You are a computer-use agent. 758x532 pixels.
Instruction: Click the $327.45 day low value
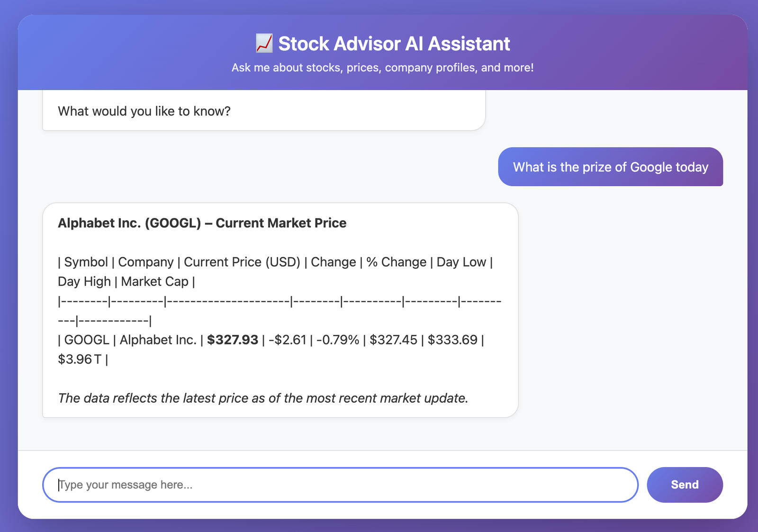click(393, 340)
